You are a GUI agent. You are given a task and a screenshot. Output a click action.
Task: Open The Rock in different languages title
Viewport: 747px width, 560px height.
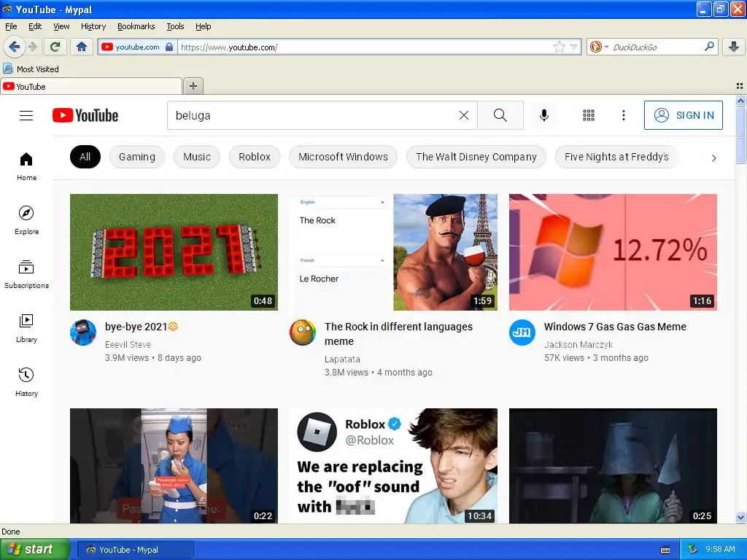pyautogui.click(x=399, y=334)
